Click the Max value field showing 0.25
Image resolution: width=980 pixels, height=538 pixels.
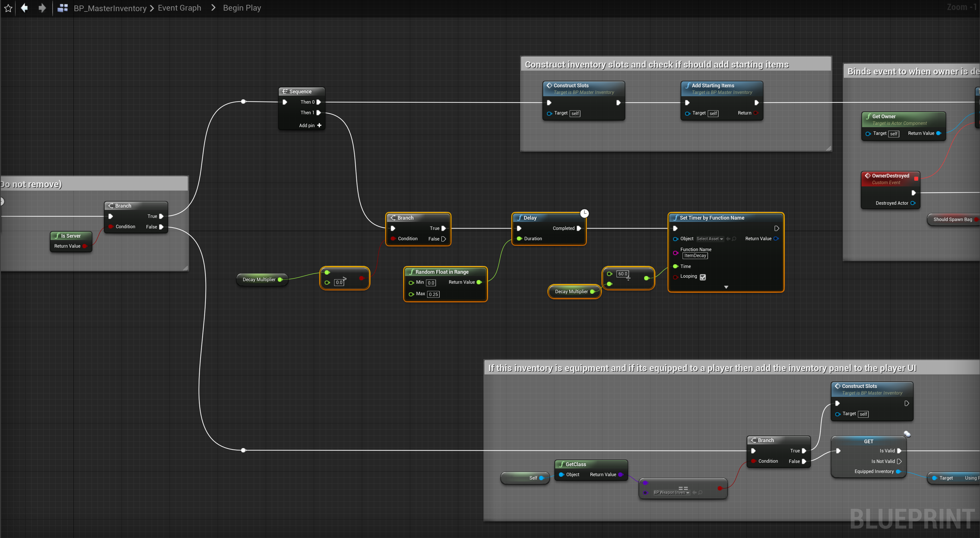[x=433, y=294]
